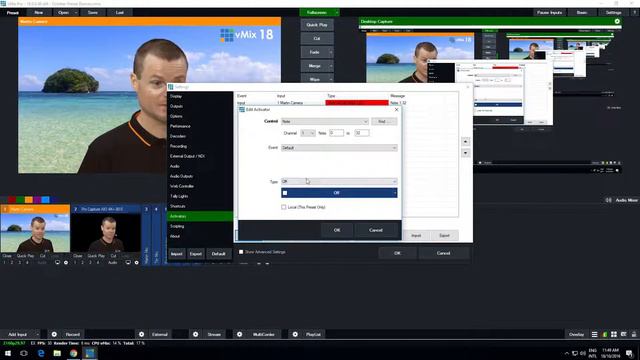Move activator down with arrow button
Viewport: 640px width, 360px height.
click(x=465, y=153)
